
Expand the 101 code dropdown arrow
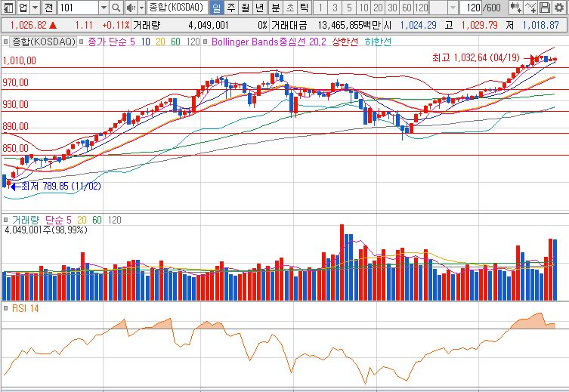click(104, 8)
